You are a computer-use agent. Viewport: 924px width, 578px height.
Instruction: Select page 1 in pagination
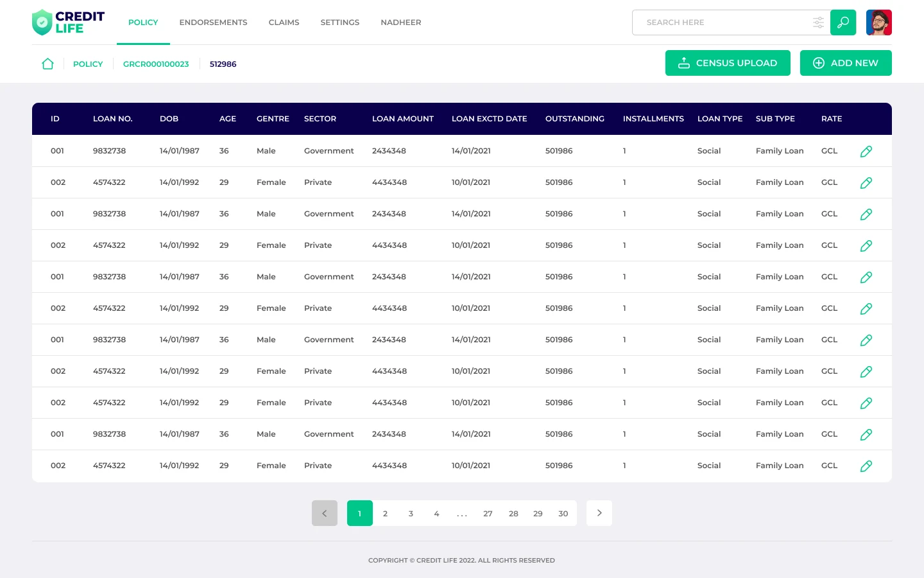[x=360, y=513]
